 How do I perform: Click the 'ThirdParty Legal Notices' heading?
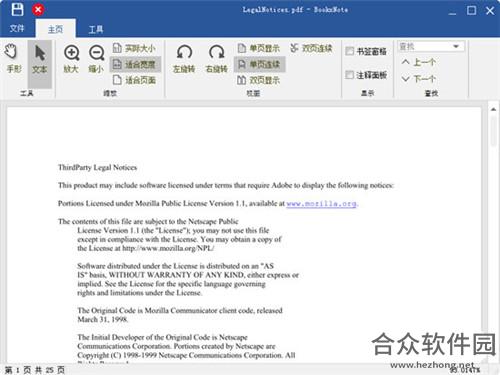pyautogui.click(x=97, y=167)
